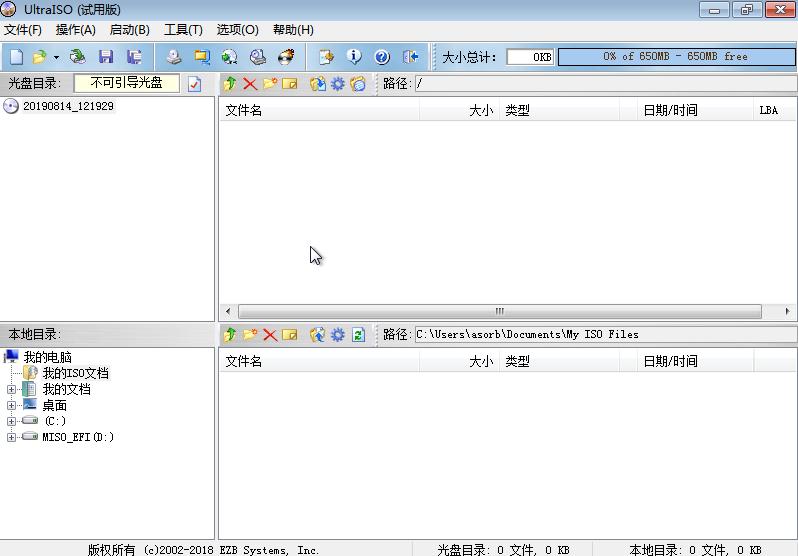Image resolution: width=798 pixels, height=556 pixels.
Task: Click the folder with label icon in disc toolbar
Action: click(x=358, y=84)
